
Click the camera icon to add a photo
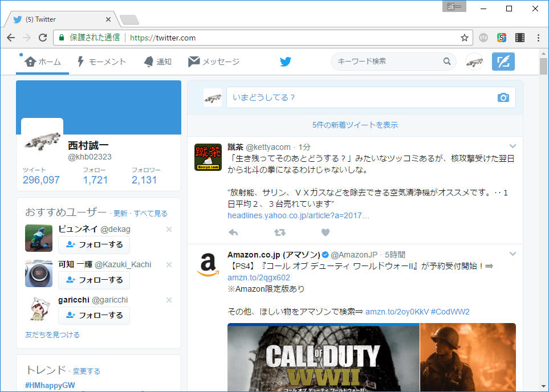(503, 97)
